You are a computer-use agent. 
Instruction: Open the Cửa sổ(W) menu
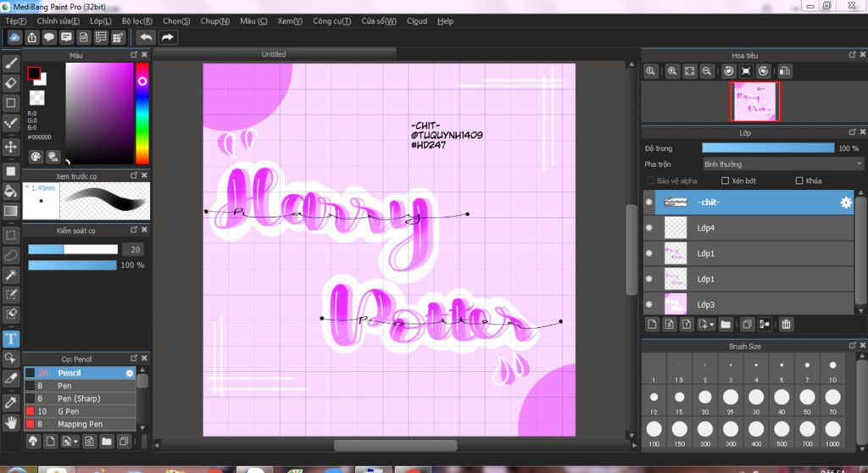coord(379,21)
